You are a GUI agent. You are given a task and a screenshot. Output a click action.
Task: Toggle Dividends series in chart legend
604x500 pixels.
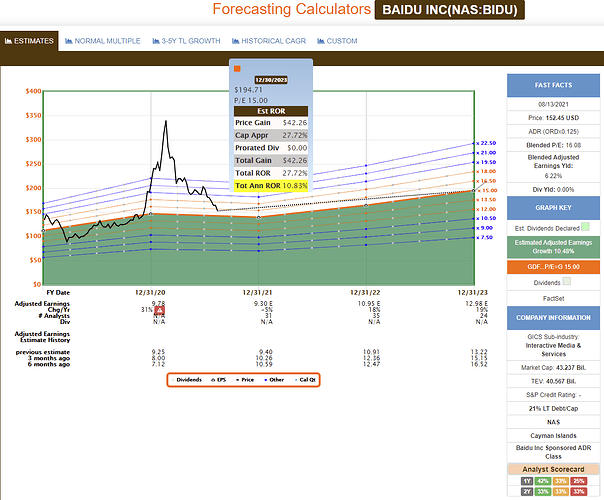pyautogui.click(x=186, y=380)
